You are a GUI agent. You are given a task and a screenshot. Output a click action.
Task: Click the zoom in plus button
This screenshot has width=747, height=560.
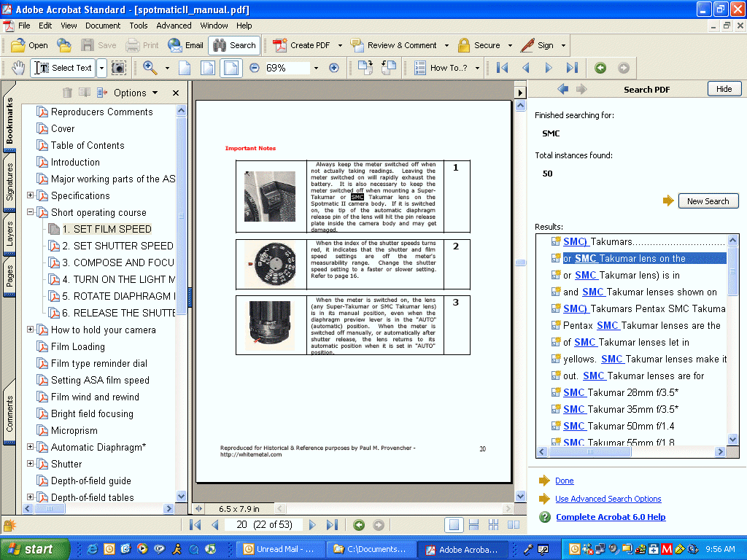pos(334,68)
